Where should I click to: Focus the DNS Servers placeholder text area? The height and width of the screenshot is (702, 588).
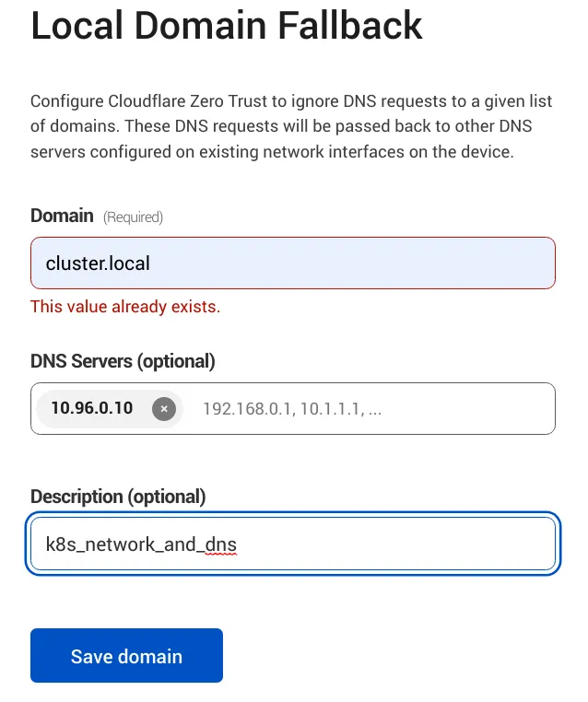click(x=369, y=409)
